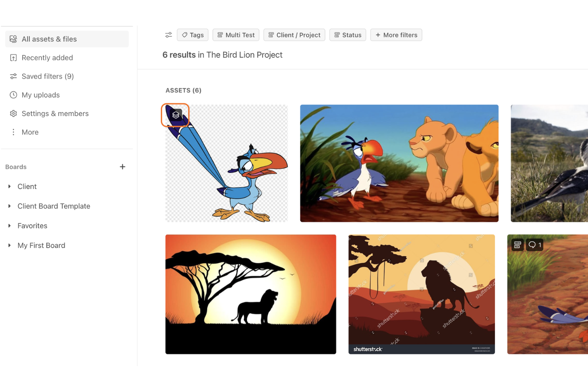Click the My uploads clock icon
The height and width of the screenshot is (392, 588).
(13, 95)
